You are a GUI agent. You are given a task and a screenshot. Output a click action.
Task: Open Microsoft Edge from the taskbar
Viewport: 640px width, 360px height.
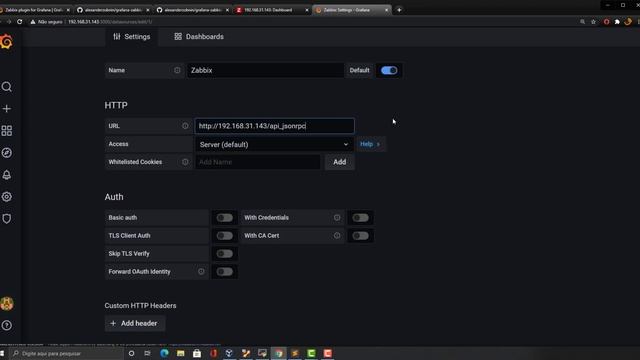[164, 353]
